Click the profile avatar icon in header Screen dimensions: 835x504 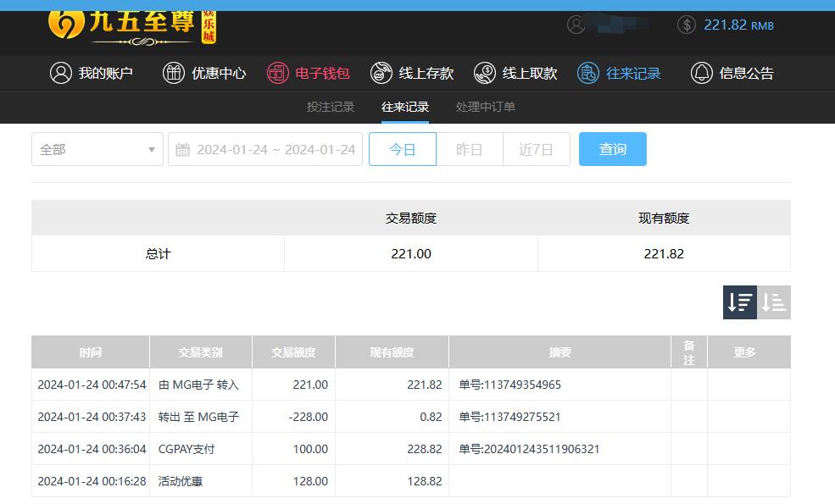click(x=576, y=25)
